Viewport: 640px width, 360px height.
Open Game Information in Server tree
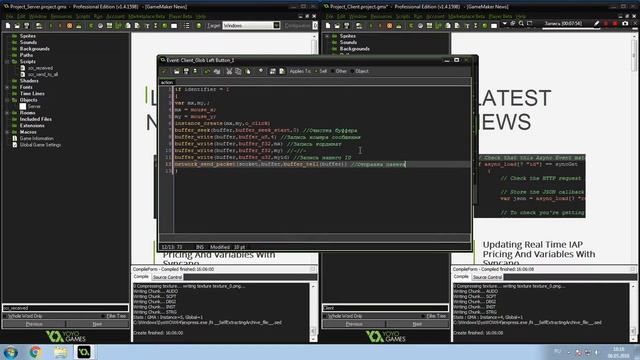coord(37,139)
